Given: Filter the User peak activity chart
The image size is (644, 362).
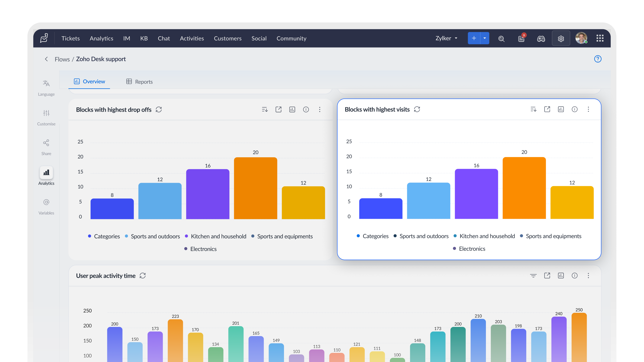Looking at the screenshot, I should [x=534, y=276].
